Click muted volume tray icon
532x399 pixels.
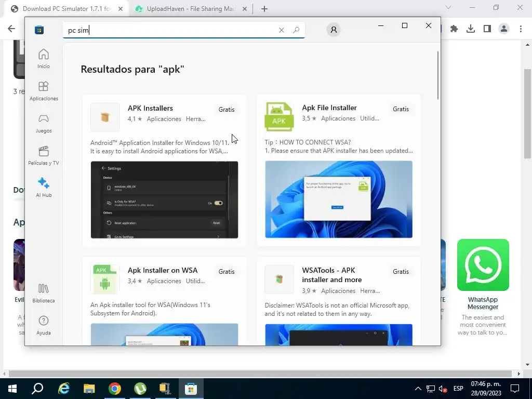pyautogui.click(x=443, y=389)
